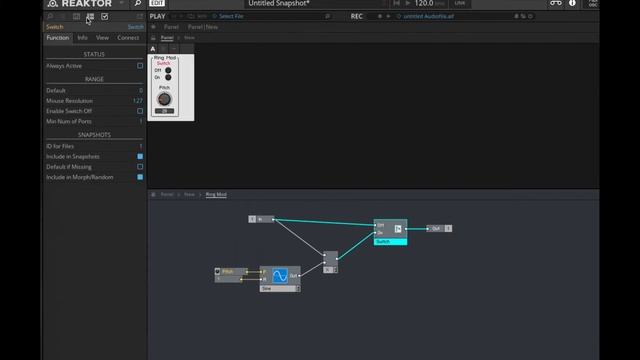Click the Pitch knob on Ring Mod panel

point(164,99)
